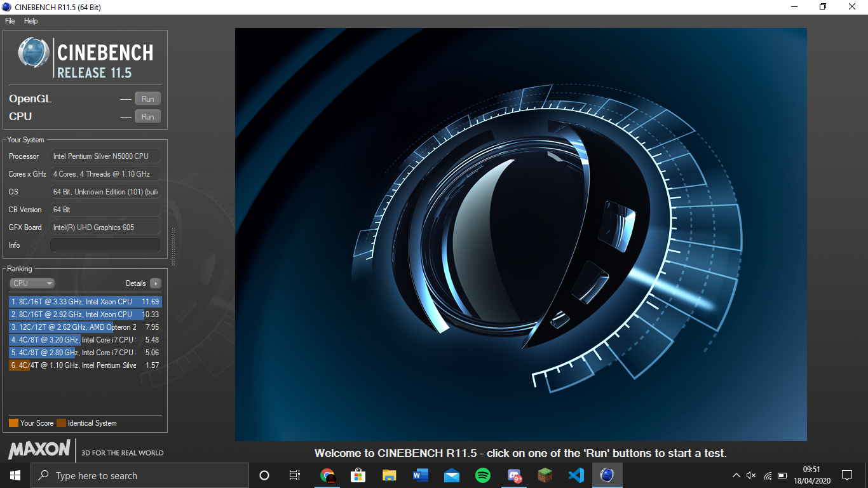The height and width of the screenshot is (488, 868).
Task: Open Microsoft Word from the taskbar
Action: [421, 475]
